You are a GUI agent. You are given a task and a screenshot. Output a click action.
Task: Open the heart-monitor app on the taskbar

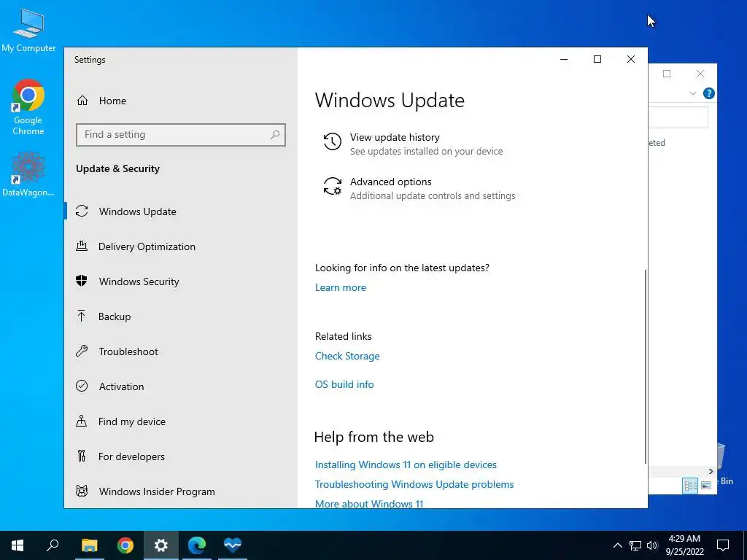tap(233, 545)
